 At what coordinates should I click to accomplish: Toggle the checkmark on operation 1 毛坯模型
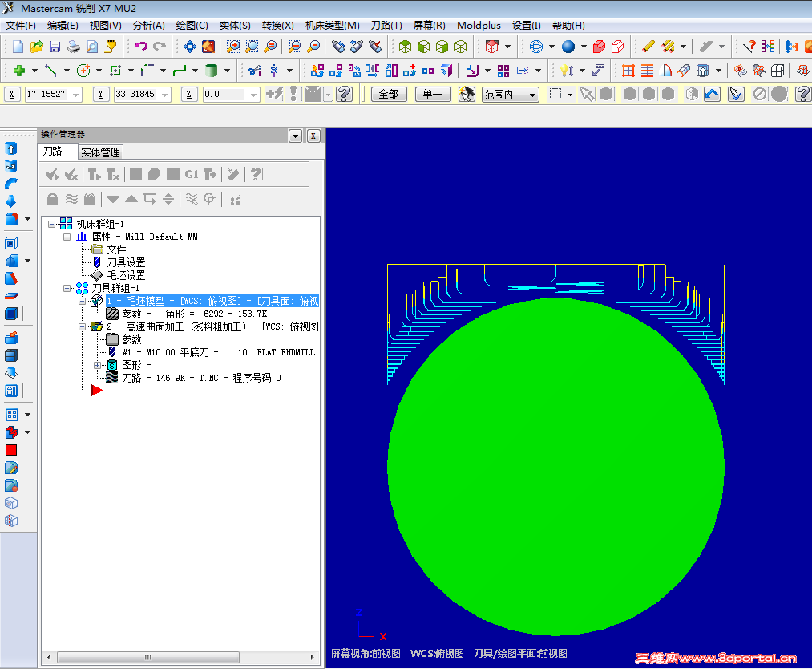pos(96,301)
